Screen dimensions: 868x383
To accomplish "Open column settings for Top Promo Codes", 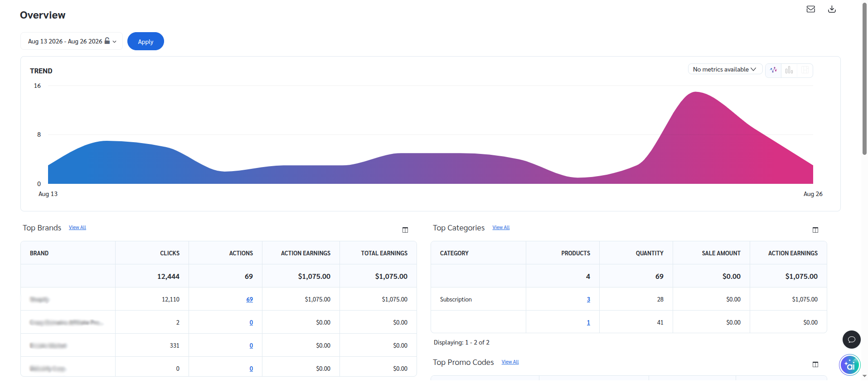I will click(x=815, y=364).
